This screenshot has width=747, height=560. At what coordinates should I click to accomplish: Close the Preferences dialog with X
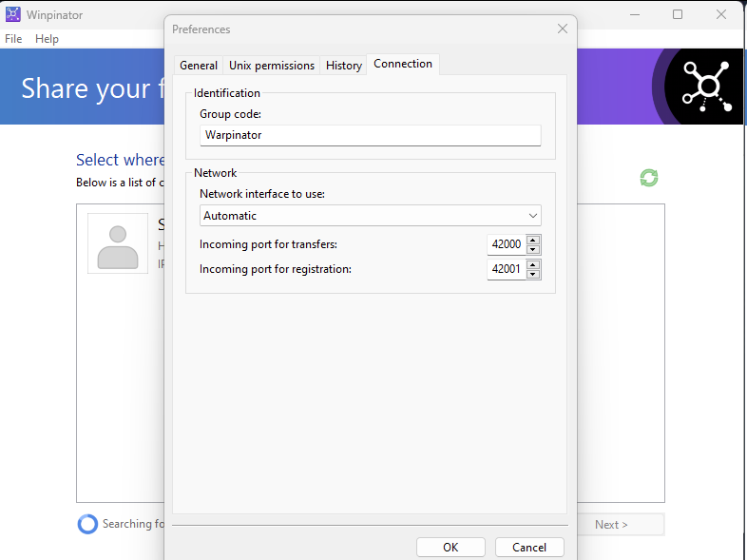tap(562, 29)
